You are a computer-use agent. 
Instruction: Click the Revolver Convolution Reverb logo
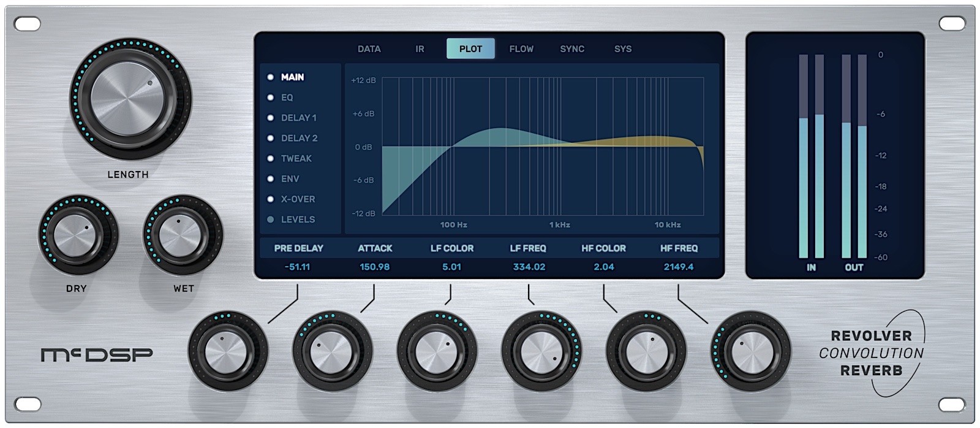(x=872, y=353)
